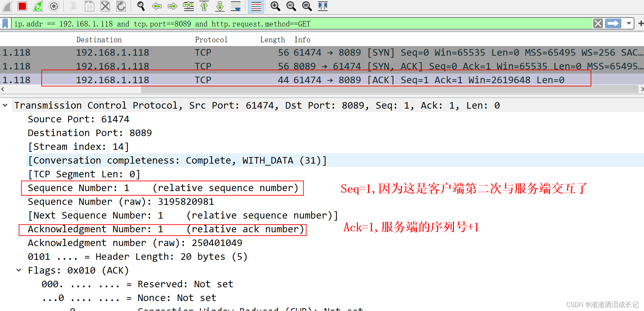Click inside the display filter field
644x311 pixels.
[302, 24]
